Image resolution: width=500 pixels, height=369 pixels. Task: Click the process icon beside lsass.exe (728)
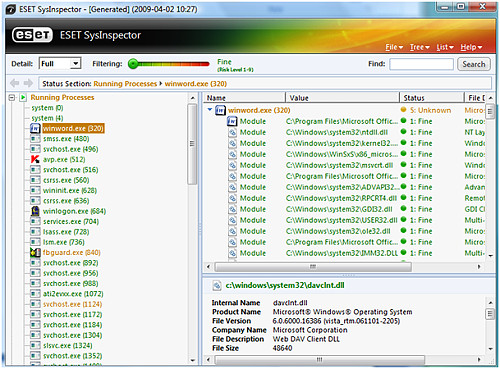35,232
